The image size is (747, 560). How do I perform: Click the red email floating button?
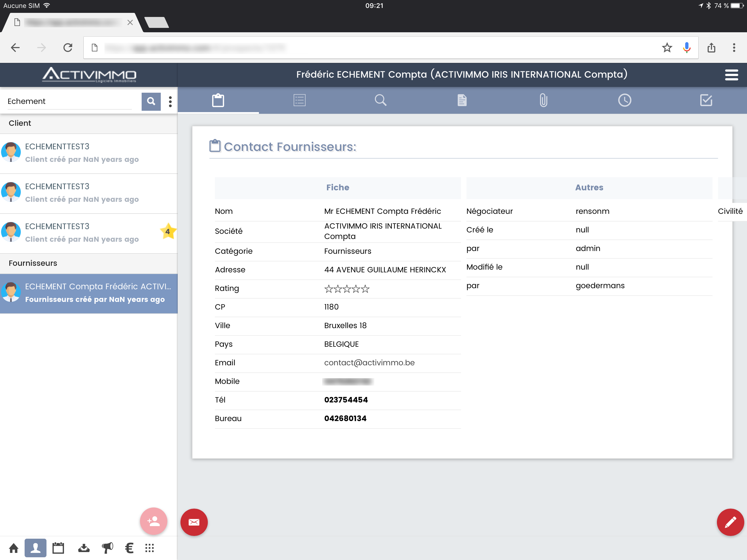pyautogui.click(x=194, y=522)
